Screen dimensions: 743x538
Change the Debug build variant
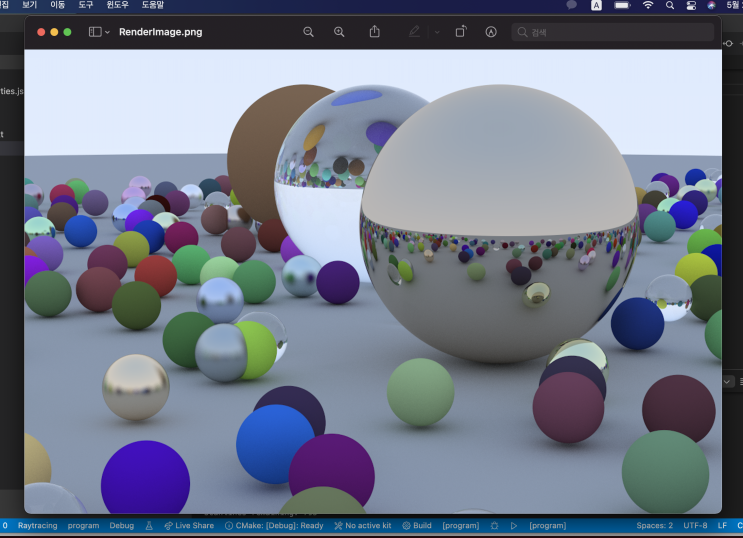(122, 525)
